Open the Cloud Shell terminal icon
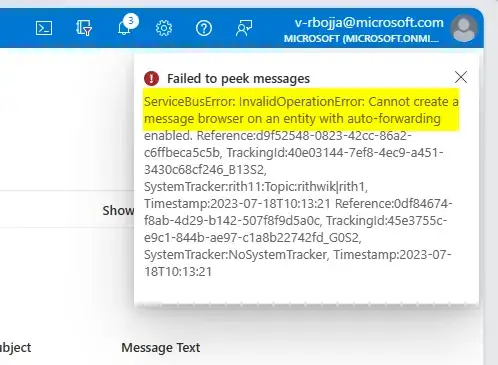The width and height of the screenshot is (498, 365). click(x=44, y=28)
